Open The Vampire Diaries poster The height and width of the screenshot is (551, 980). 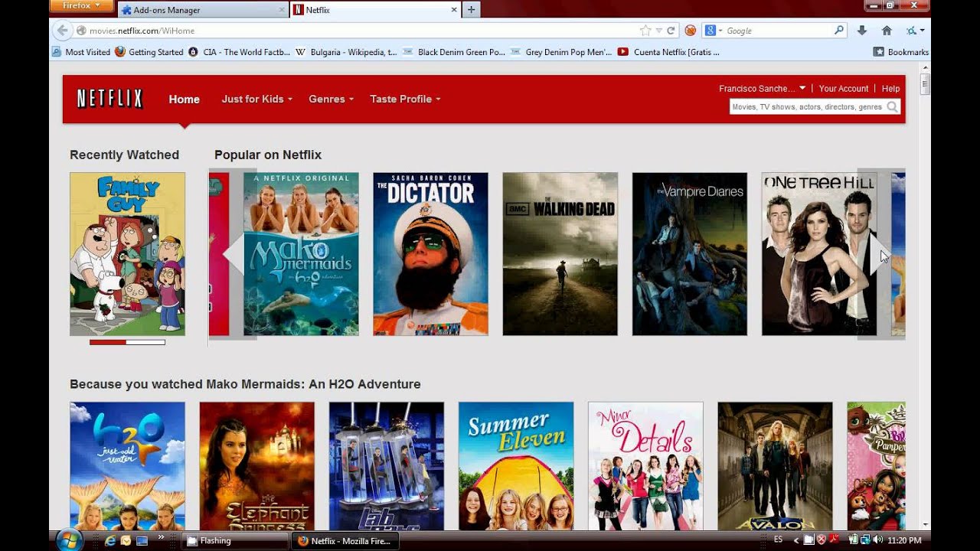pyautogui.click(x=689, y=254)
